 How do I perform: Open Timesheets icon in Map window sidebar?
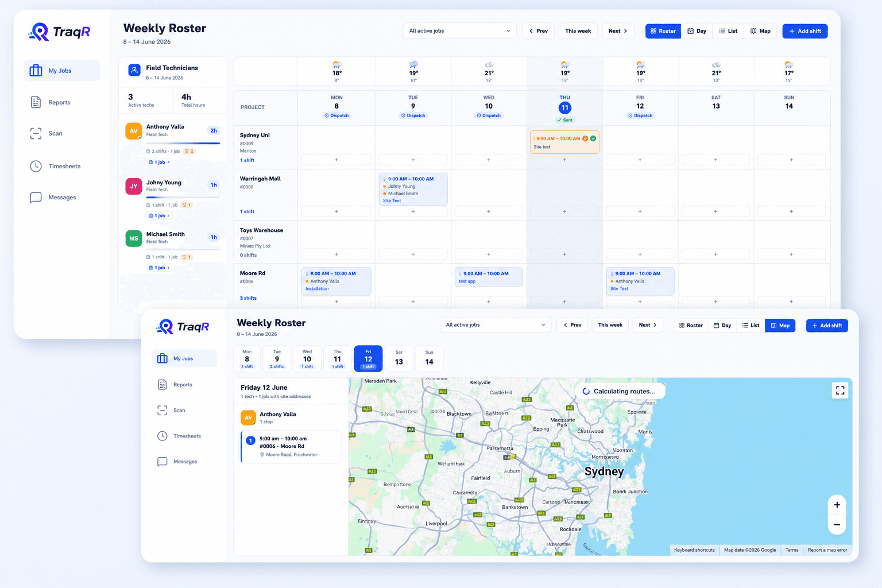click(163, 436)
